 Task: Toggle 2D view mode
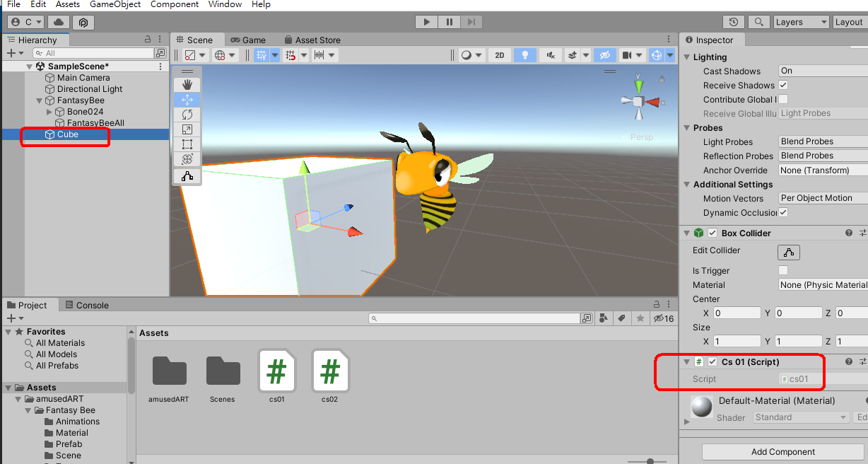coord(500,55)
